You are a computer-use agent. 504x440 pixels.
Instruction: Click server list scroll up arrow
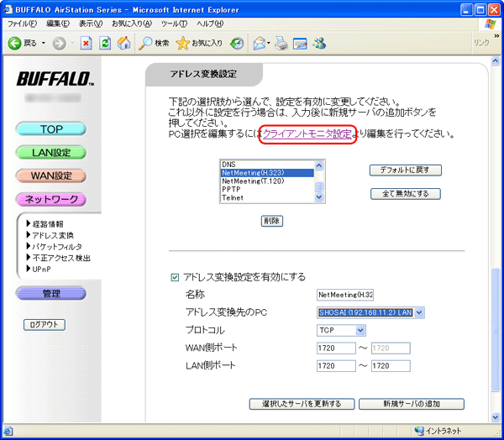coord(319,165)
